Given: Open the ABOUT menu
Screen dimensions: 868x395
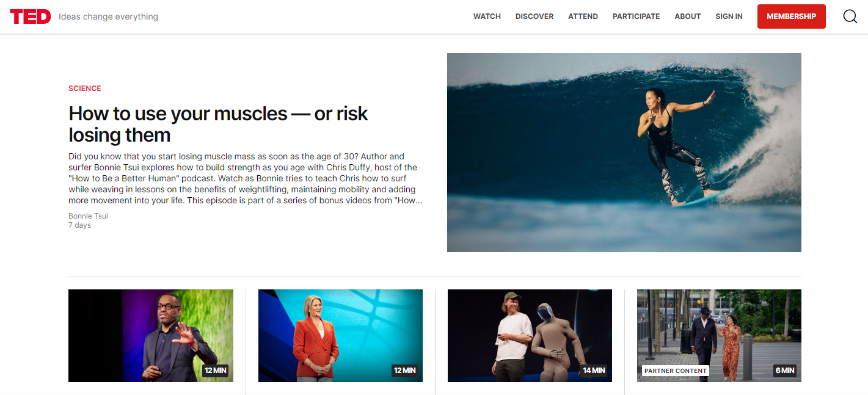Looking at the screenshot, I should pyautogui.click(x=687, y=16).
